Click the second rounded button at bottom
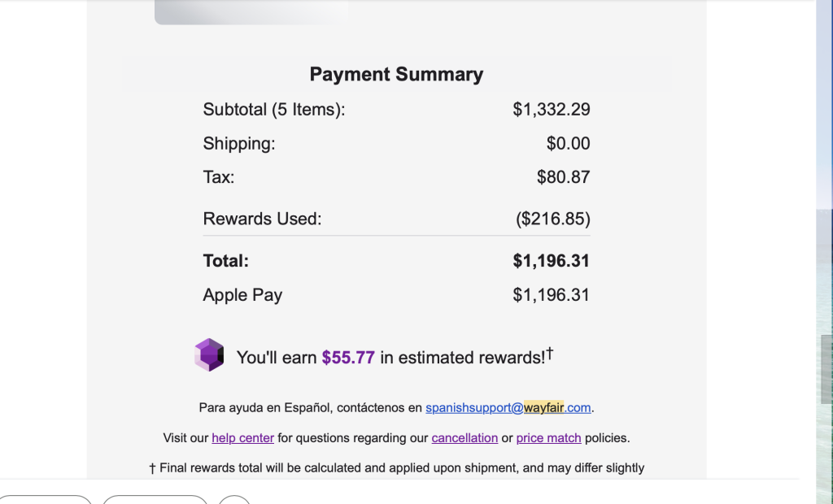The width and height of the screenshot is (833, 504). coord(155,499)
